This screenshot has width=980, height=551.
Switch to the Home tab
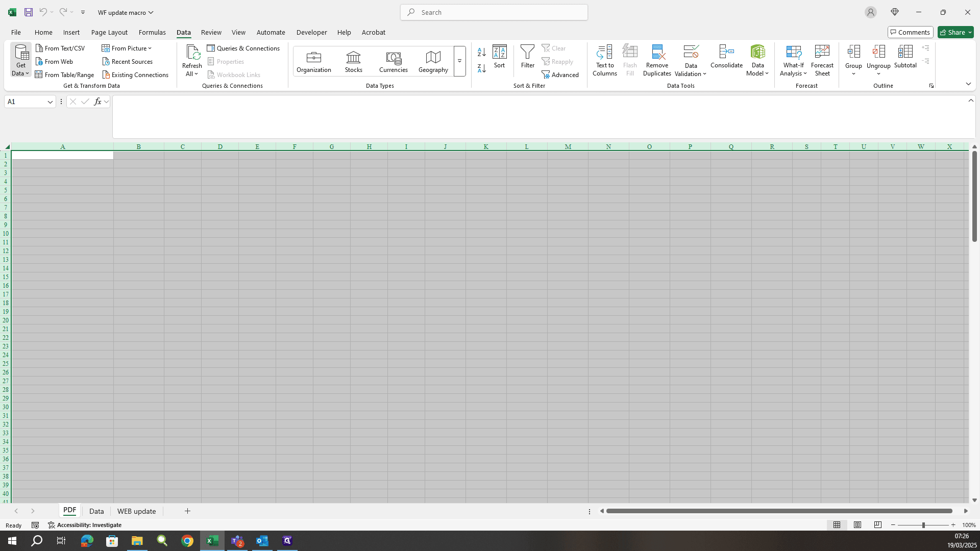coord(43,32)
